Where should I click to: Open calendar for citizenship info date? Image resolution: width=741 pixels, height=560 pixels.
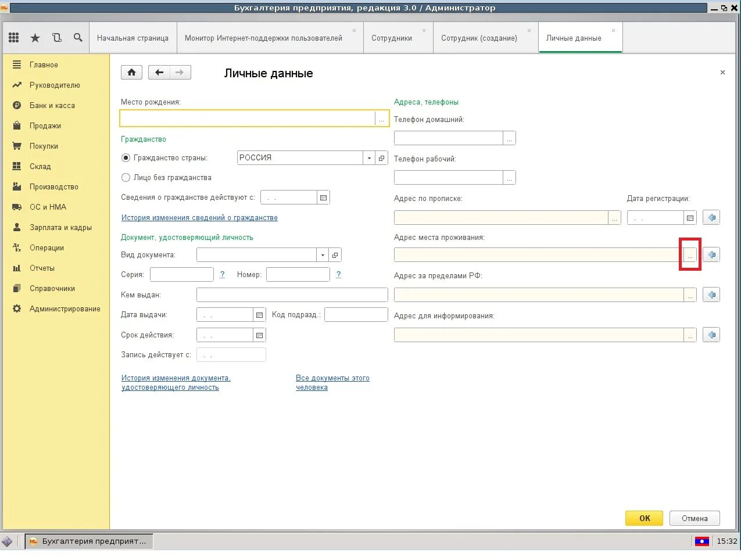point(324,198)
